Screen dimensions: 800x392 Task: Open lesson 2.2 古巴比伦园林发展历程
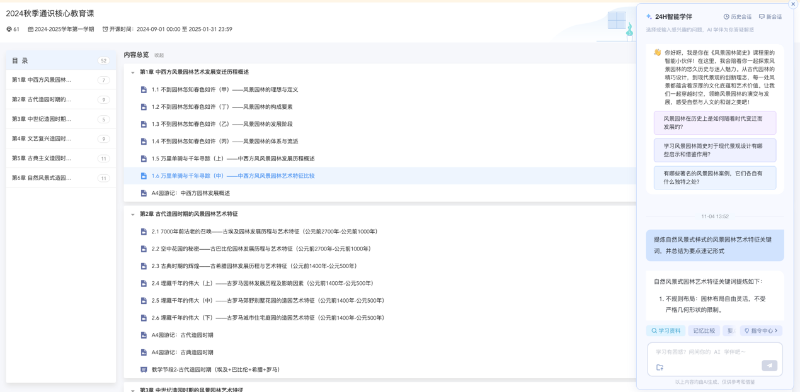(x=261, y=249)
